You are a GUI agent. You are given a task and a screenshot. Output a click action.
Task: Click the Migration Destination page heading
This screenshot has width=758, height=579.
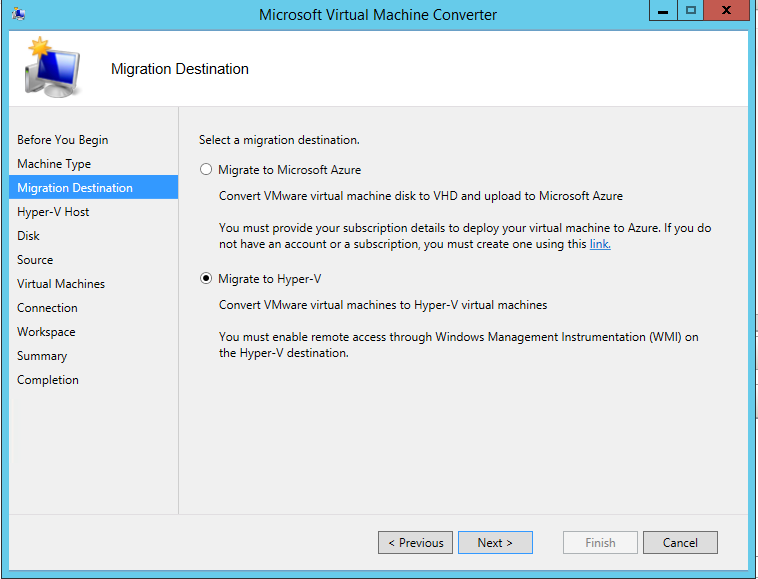pos(180,69)
